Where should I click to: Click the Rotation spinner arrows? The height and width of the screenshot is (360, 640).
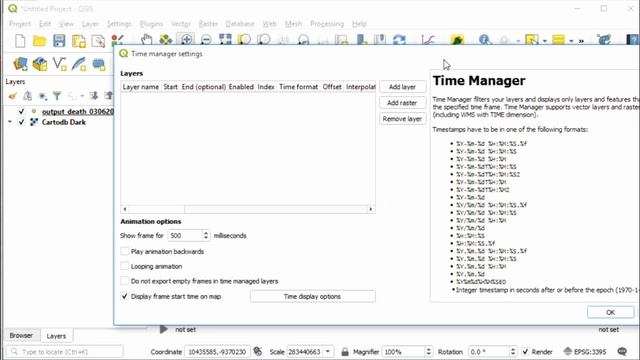(513, 351)
